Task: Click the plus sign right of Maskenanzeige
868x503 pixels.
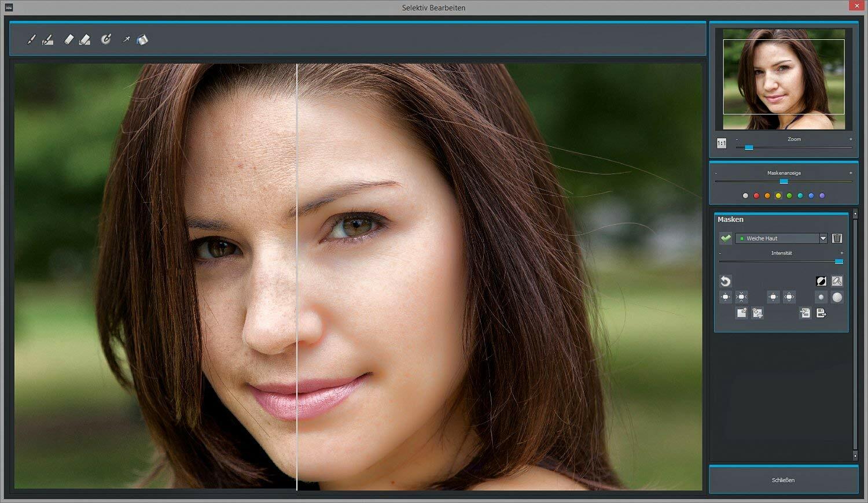Action: [851, 173]
